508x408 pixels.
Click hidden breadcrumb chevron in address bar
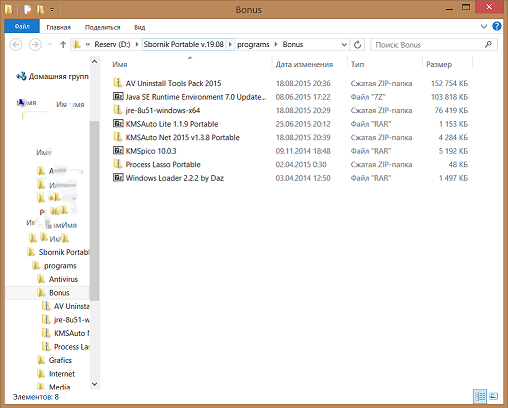(x=88, y=44)
